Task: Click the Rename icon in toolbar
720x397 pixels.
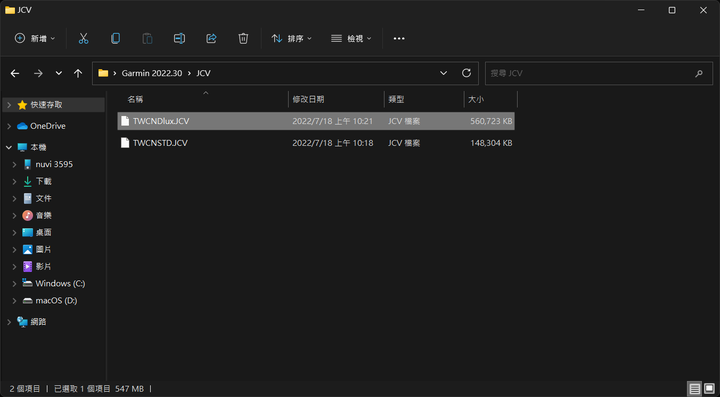Action: click(x=179, y=39)
